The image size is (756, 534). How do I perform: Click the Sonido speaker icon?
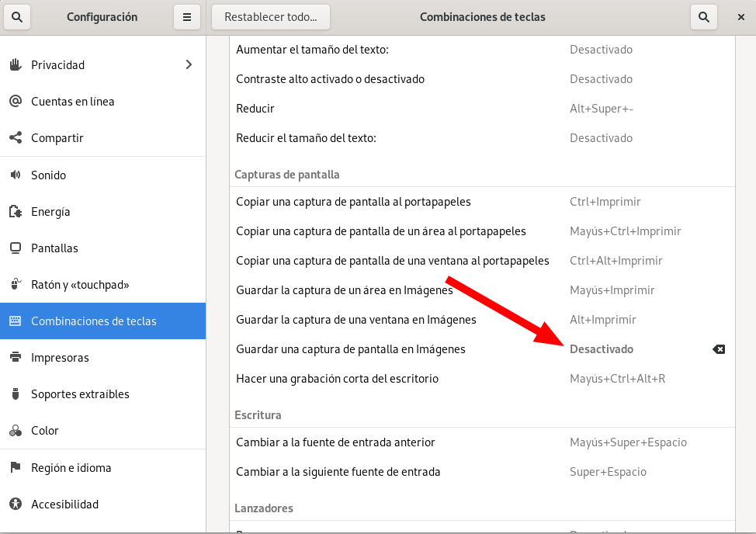(15, 175)
